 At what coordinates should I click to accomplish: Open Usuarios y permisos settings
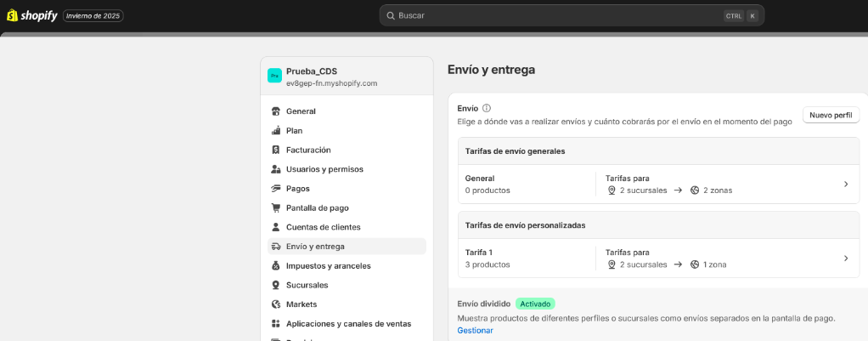(x=324, y=169)
